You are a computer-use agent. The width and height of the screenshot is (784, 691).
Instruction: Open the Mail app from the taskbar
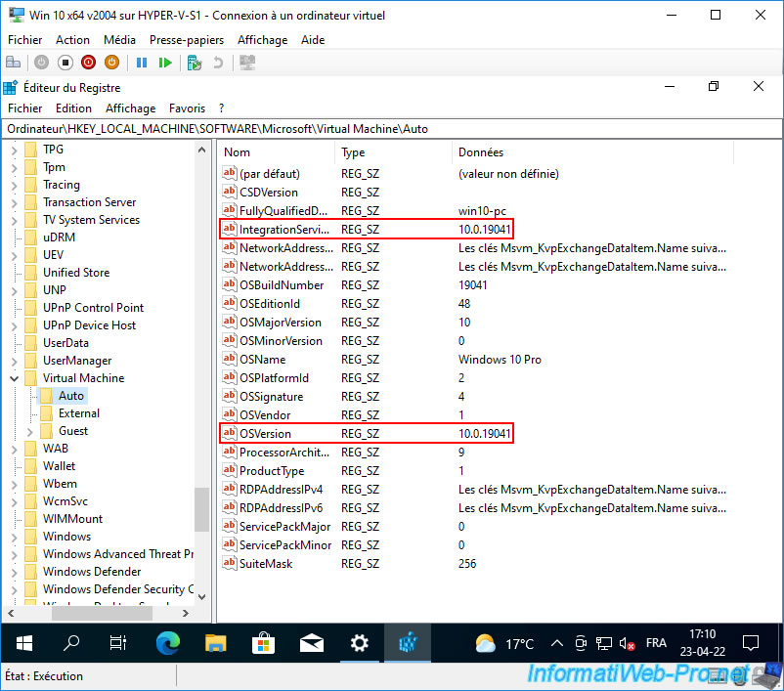pyautogui.click(x=312, y=643)
